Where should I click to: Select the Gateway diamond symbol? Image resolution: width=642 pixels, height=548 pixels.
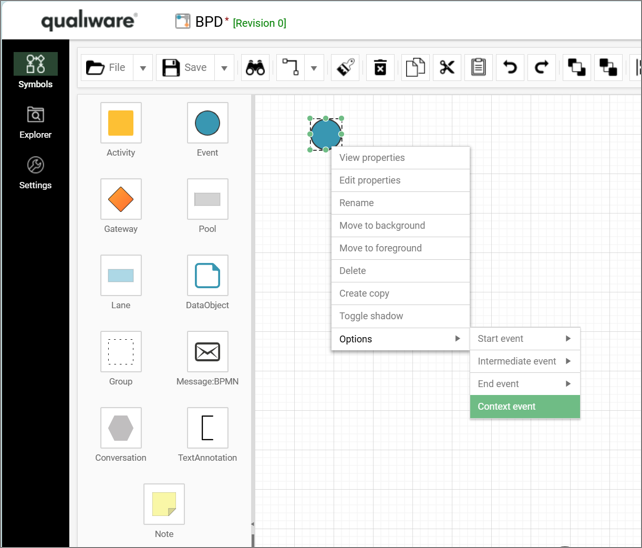point(121,199)
